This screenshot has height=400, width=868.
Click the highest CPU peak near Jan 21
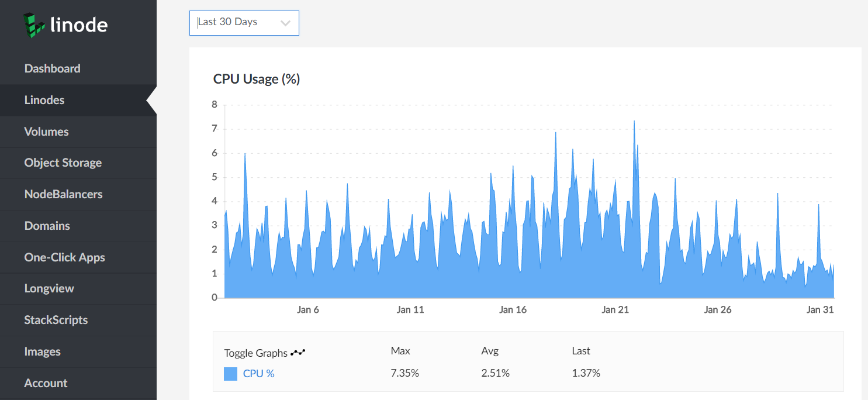634,122
